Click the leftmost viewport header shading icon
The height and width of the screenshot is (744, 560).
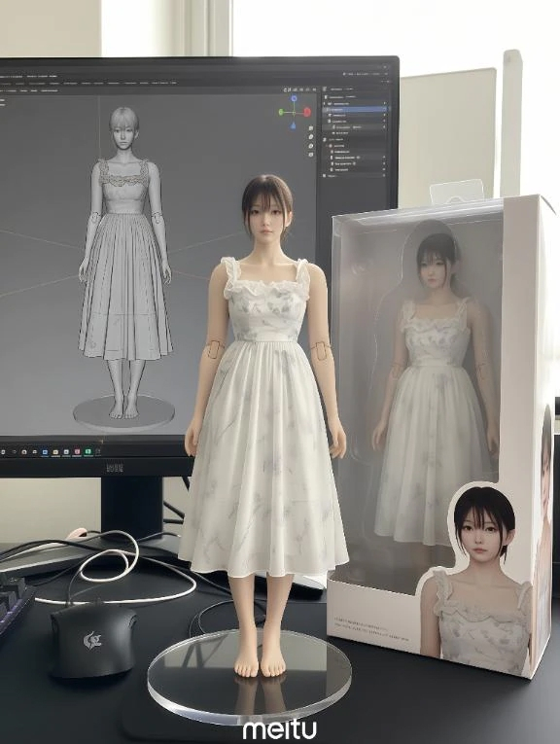pyautogui.click(x=287, y=89)
